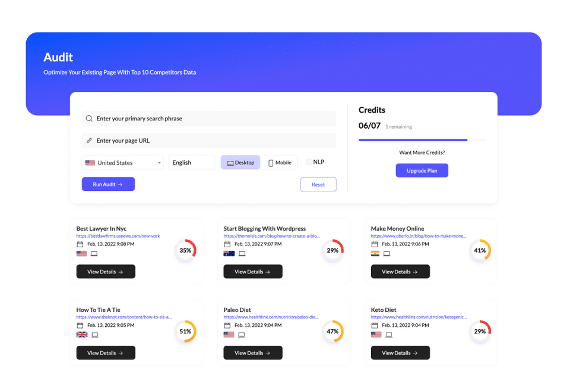Click calendar icon on Start Blogging With Wordpress card
570x392 pixels.
(x=227, y=244)
